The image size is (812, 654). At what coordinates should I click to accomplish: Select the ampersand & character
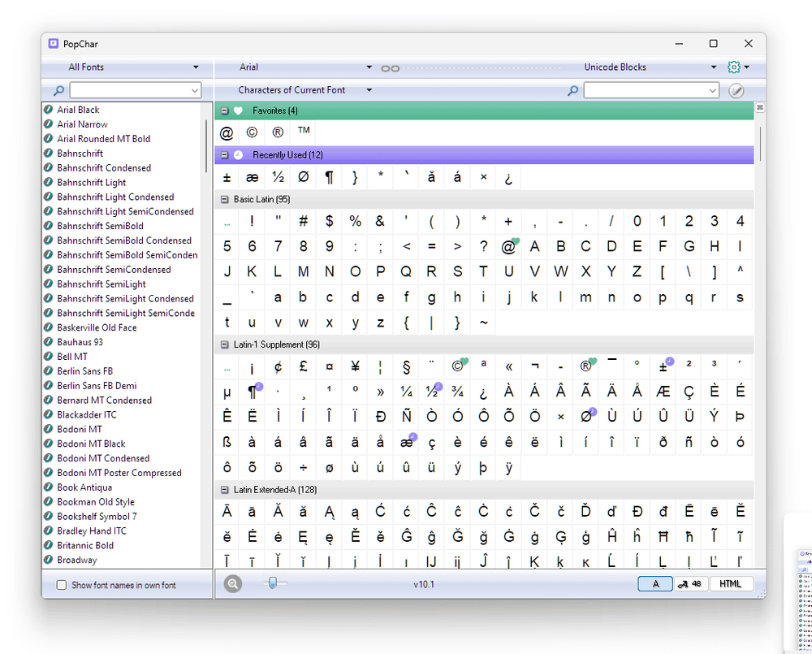[x=381, y=221]
